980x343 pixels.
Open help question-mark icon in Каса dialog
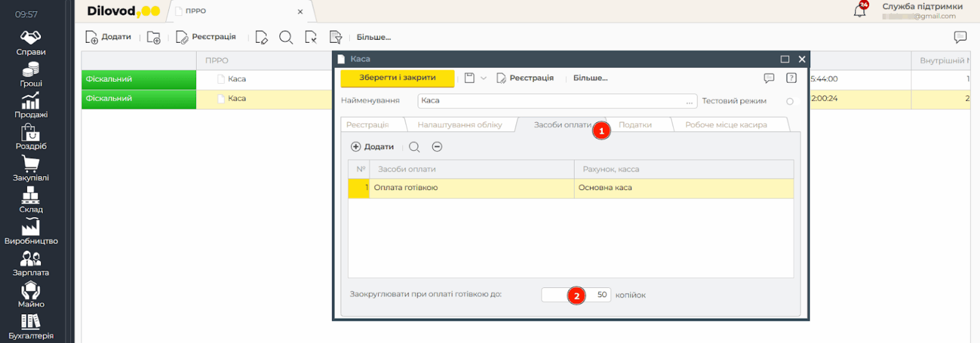tap(791, 78)
